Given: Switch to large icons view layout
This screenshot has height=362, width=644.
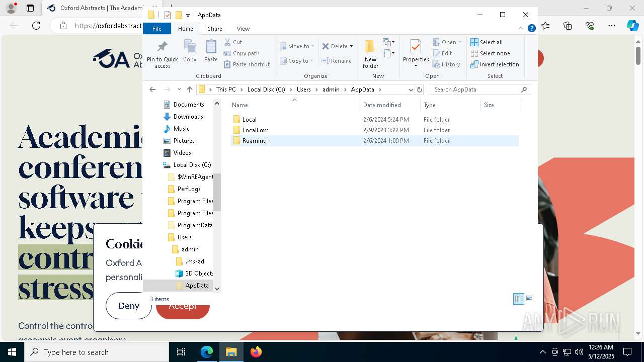Looking at the screenshot, I should point(529,299).
